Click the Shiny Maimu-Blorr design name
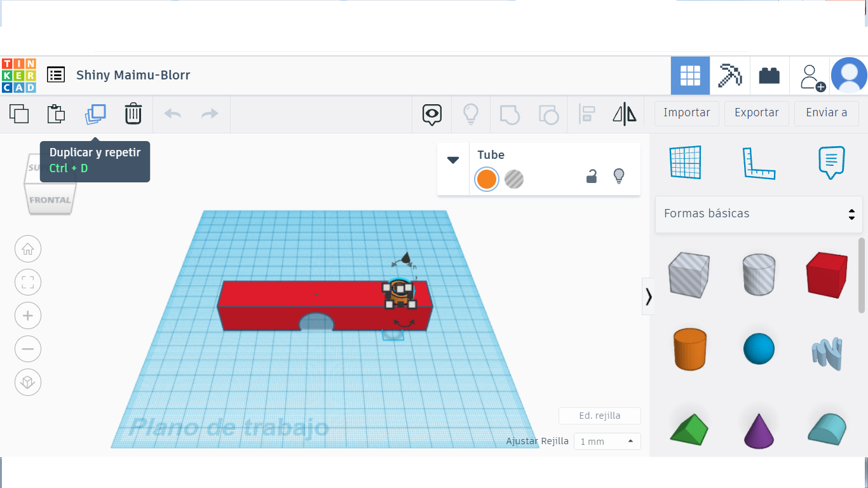The height and width of the screenshot is (488, 868). click(133, 75)
